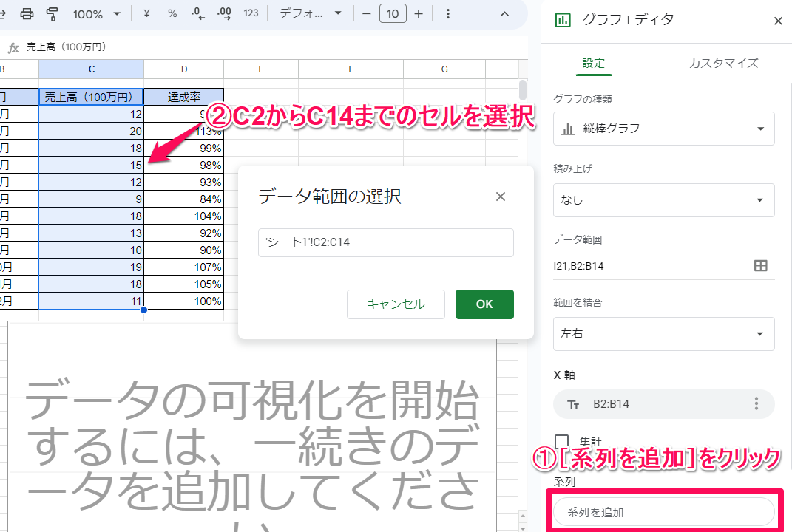Viewport: 792px width, 532px height.
Task: Click the cell with value 92%
Action: click(184, 233)
